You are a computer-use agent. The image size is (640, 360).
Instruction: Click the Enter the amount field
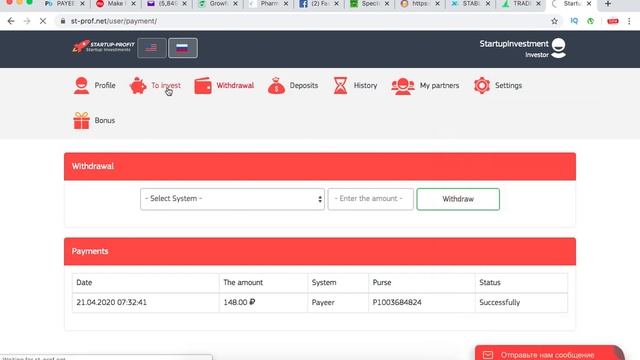(x=371, y=199)
